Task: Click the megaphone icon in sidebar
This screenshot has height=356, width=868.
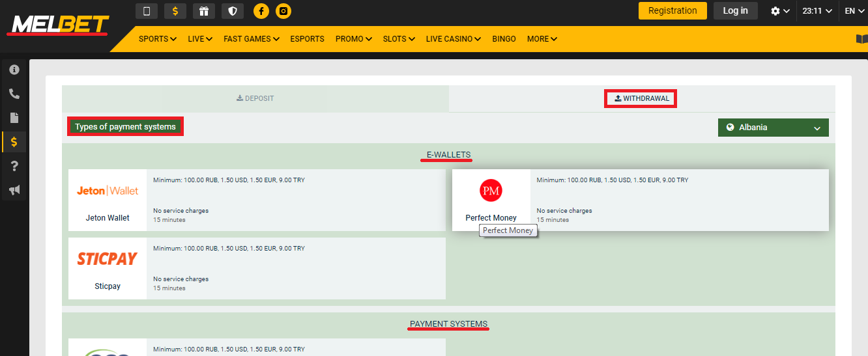Action: [x=14, y=190]
